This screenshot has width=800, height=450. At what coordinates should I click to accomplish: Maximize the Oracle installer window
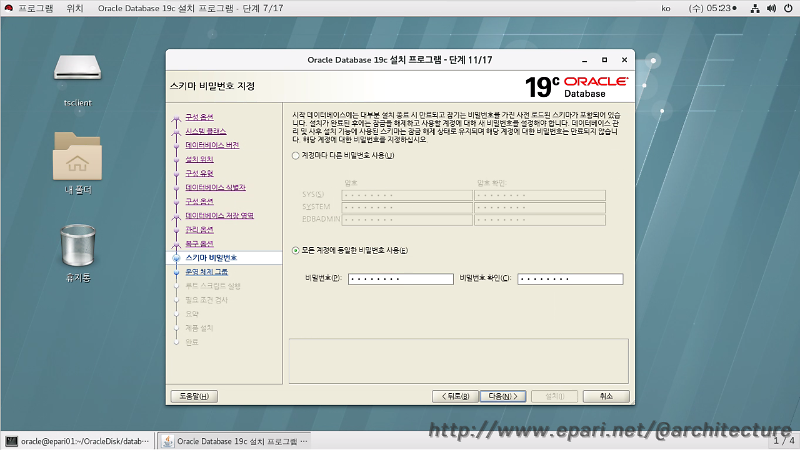click(605, 60)
